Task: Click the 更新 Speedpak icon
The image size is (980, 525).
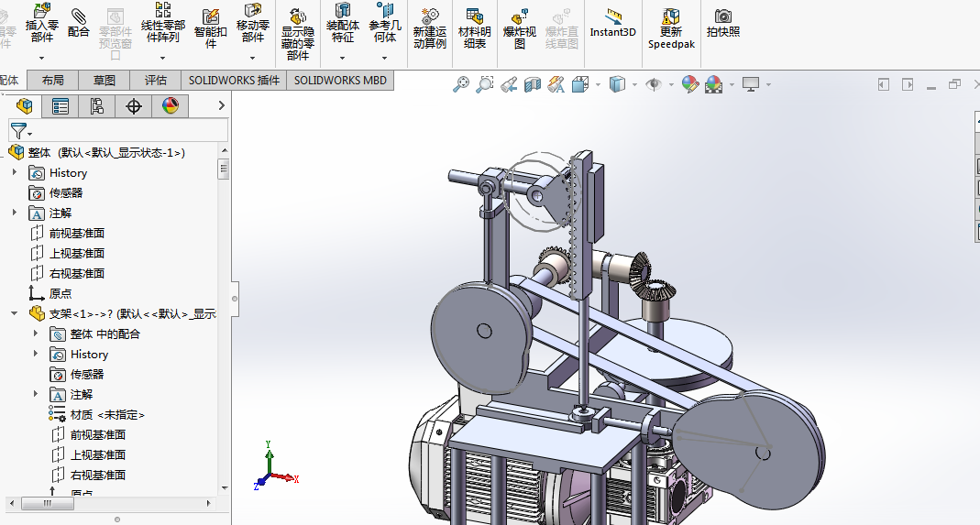Action: point(671,27)
